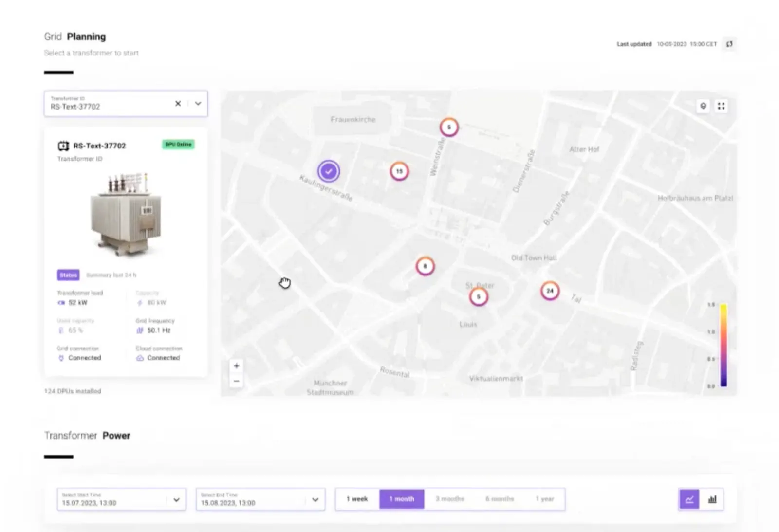779x532 pixels.
Task: Switch to bar chart view
Action: click(712, 499)
